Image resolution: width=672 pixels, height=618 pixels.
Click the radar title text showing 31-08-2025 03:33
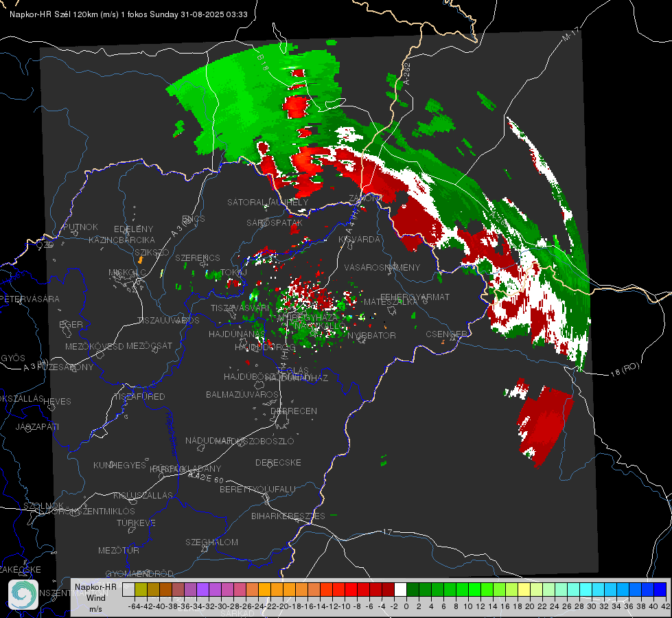pos(128,14)
